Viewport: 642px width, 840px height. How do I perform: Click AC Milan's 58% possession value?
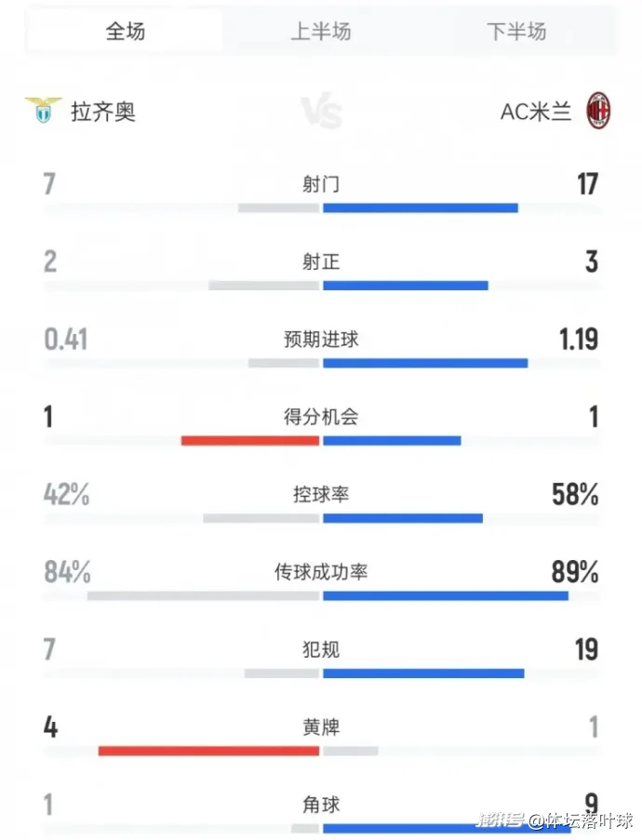(575, 495)
